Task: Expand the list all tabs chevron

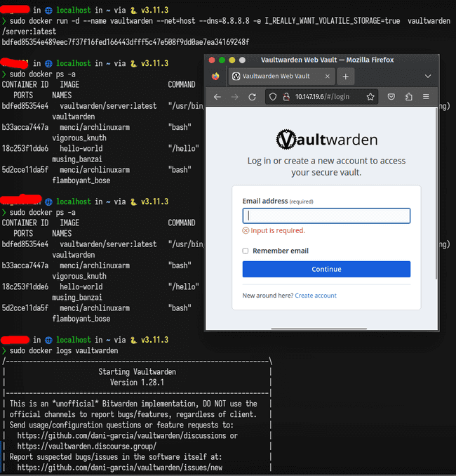Action: 428,77
